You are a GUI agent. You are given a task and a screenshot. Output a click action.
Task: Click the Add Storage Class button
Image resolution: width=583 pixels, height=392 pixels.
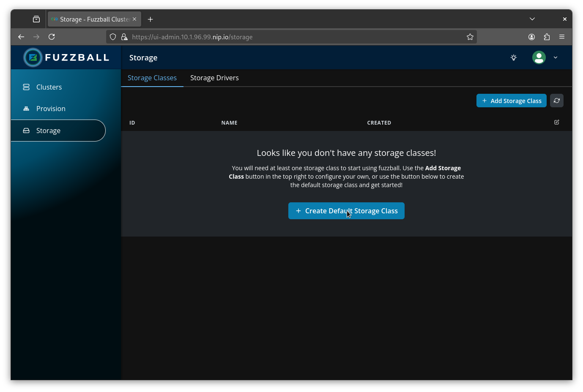pos(512,101)
